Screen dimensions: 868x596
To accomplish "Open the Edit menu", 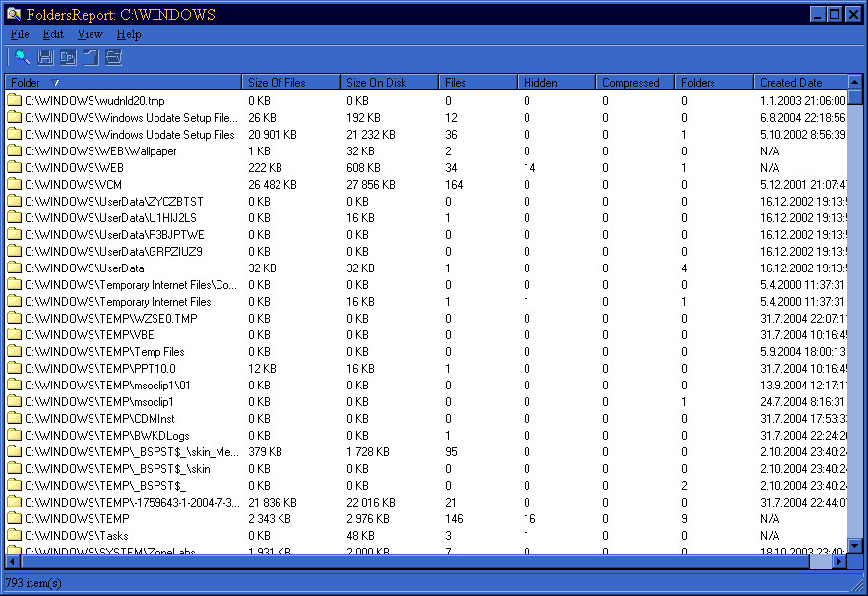I will click(53, 34).
